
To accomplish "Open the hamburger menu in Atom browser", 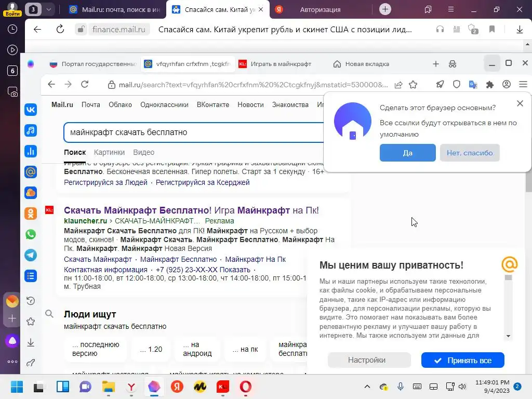I will coord(523,85).
